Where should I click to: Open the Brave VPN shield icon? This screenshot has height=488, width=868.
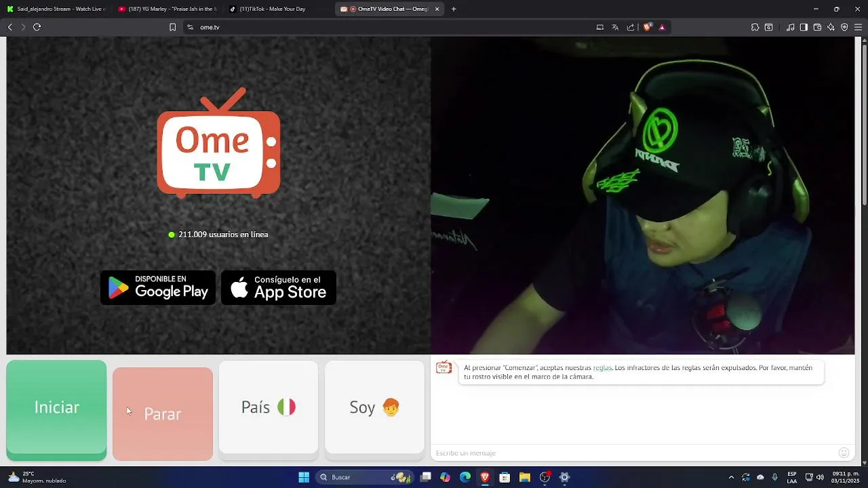coord(844,27)
